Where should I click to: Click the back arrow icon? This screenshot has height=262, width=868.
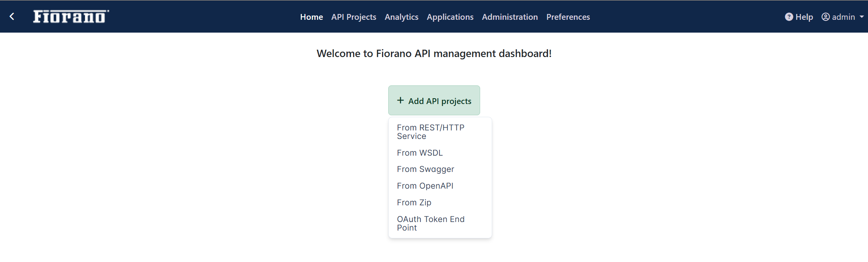(12, 16)
